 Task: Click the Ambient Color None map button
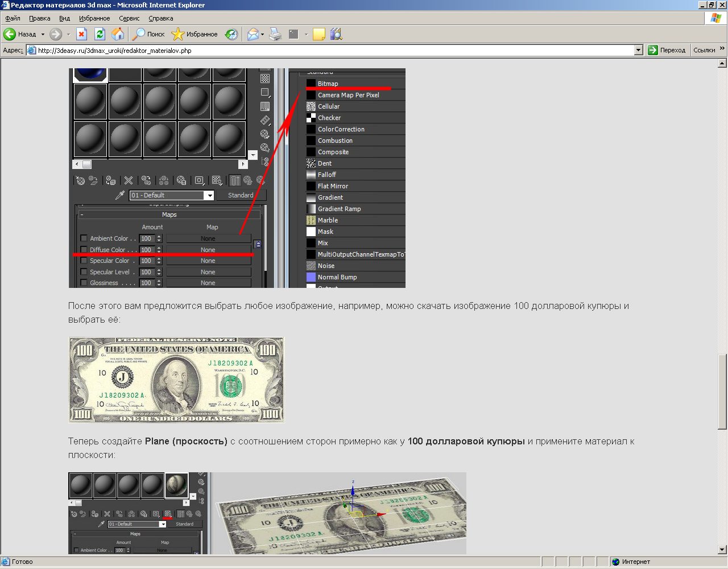click(208, 238)
